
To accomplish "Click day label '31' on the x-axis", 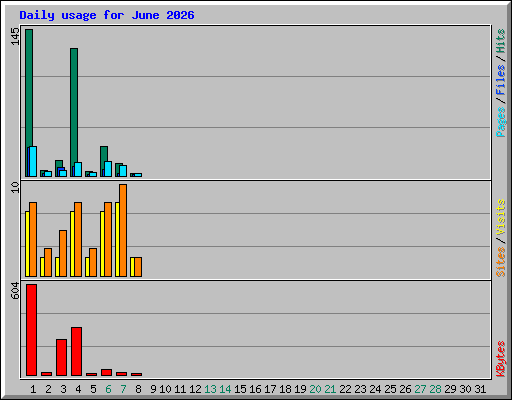I will 480,389.
